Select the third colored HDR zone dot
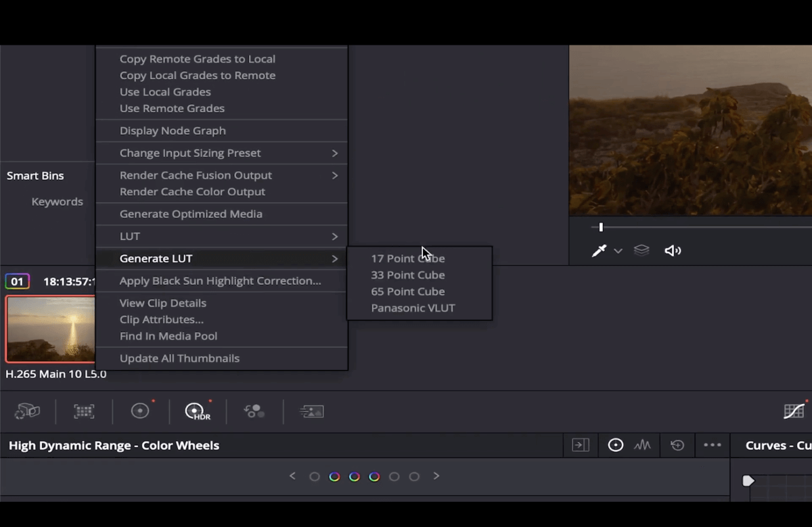 click(354, 477)
